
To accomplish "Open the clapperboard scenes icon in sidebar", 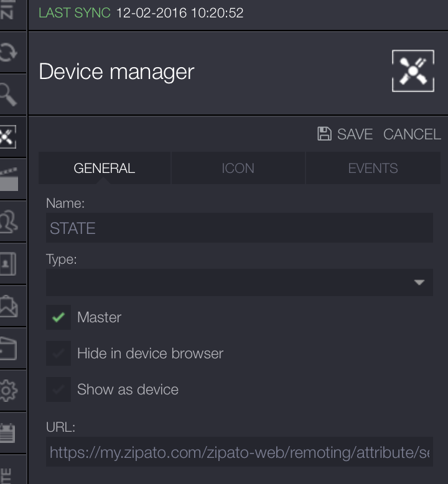I will (x=9, y=179).
